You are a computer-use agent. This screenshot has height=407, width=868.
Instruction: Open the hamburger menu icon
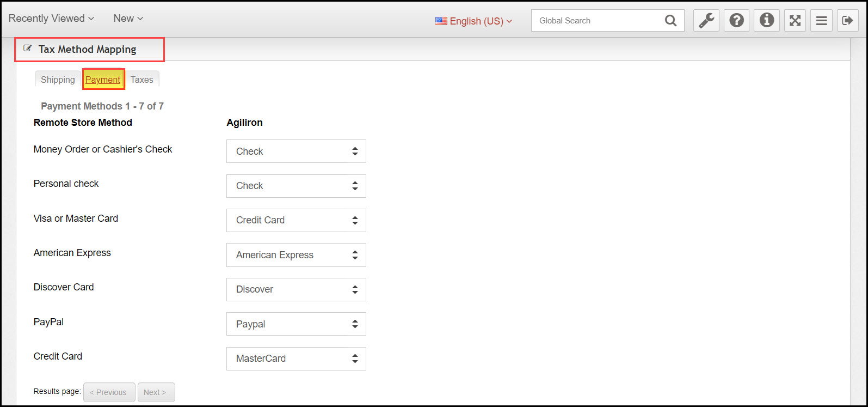coord(821,20)
